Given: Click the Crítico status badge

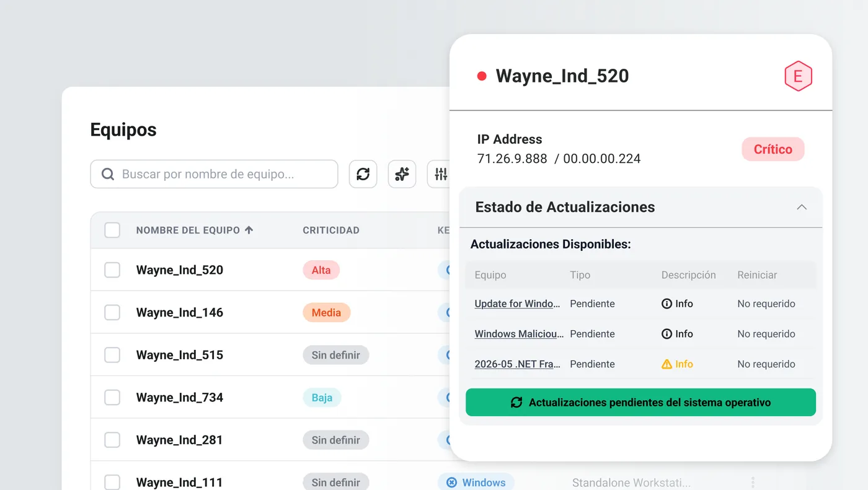Looking at the screenshot, I should (773, 149).
